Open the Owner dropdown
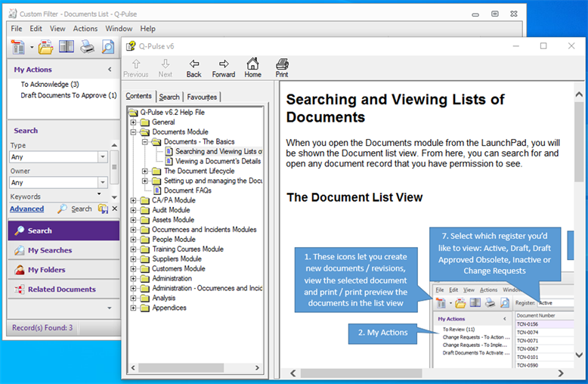Viewport: 588px width, 384px height. click(x=103, y=182)
